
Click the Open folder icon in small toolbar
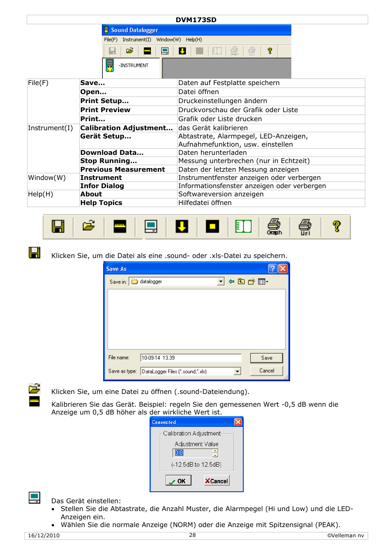(129, 51)
